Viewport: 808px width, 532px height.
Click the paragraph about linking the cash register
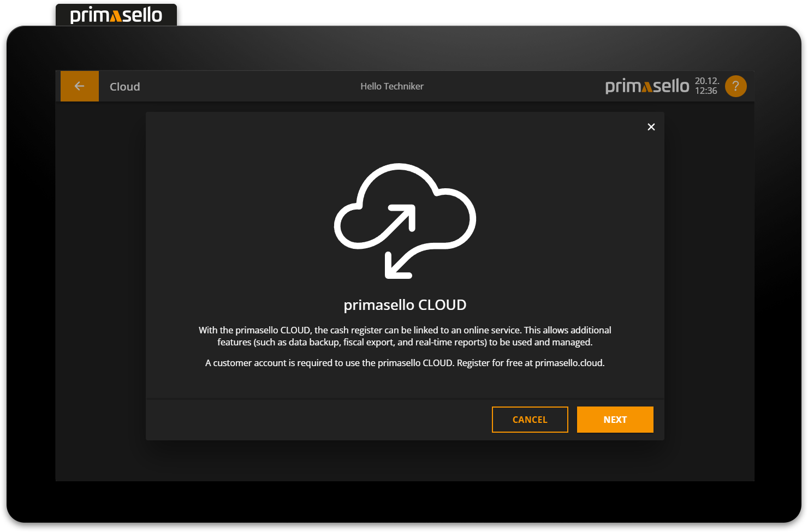[405, 336]
